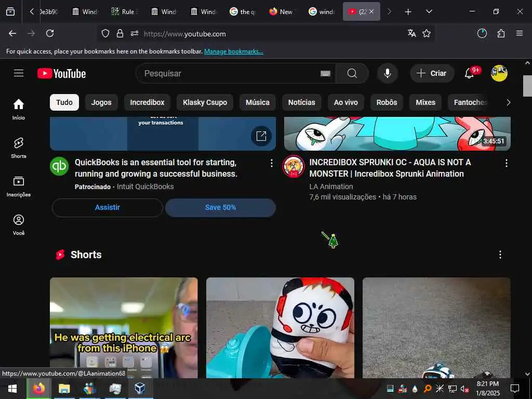Click Manage bookmarks link
This screenshot has width=532, height=399.
pos(233,51)
